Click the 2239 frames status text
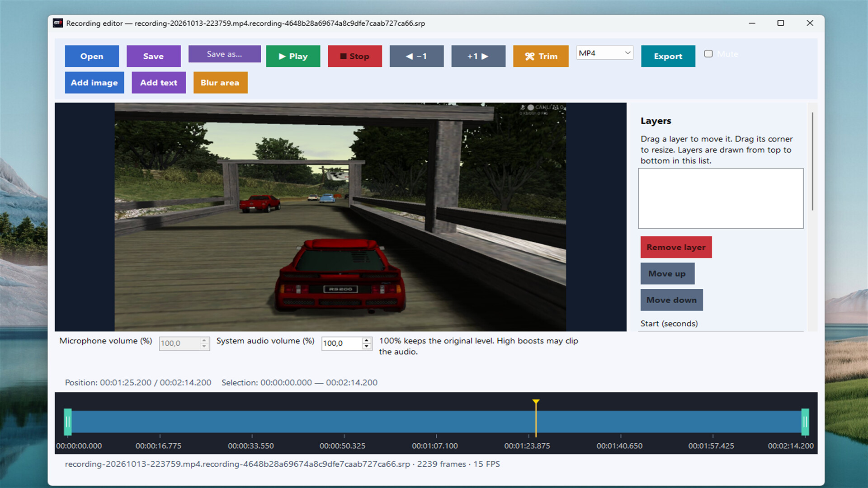Screen dimensions: 868x488 (441, 464)
